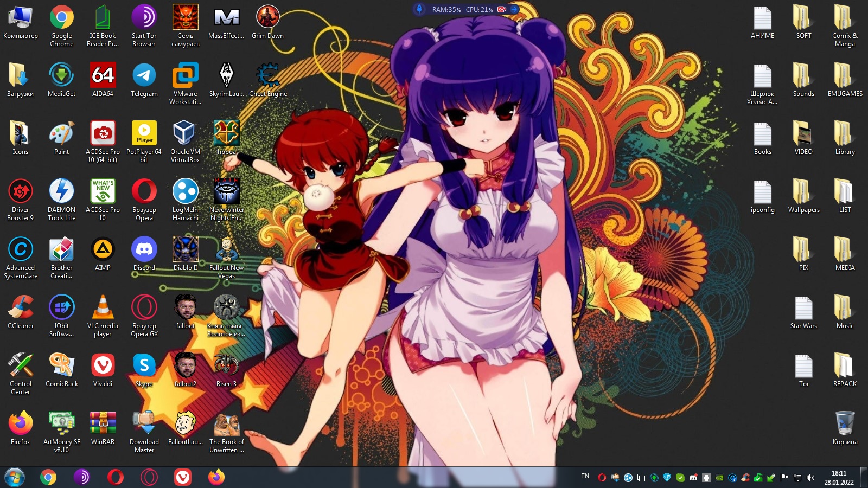Open the Корзина recycle bin

[x=845, y=428]
